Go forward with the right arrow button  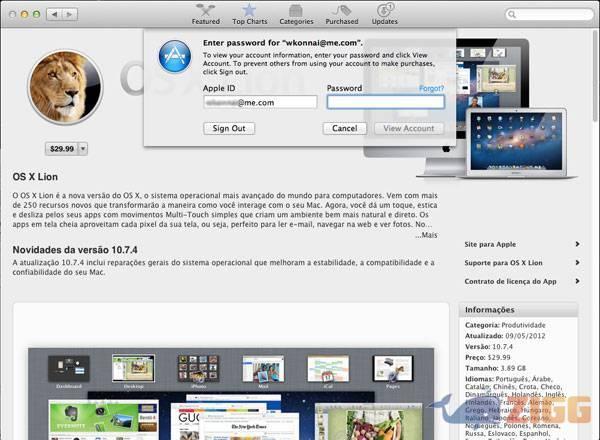click(70, 15)
